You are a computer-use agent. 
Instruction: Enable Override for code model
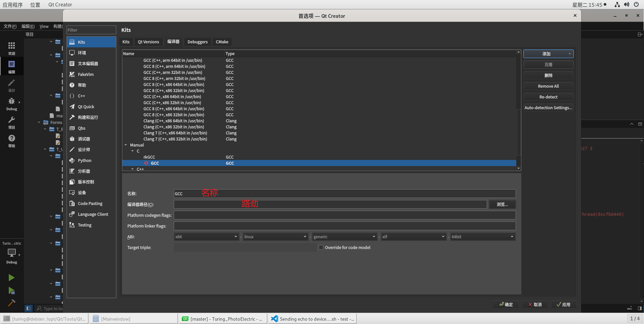click(x=321, y=247)
